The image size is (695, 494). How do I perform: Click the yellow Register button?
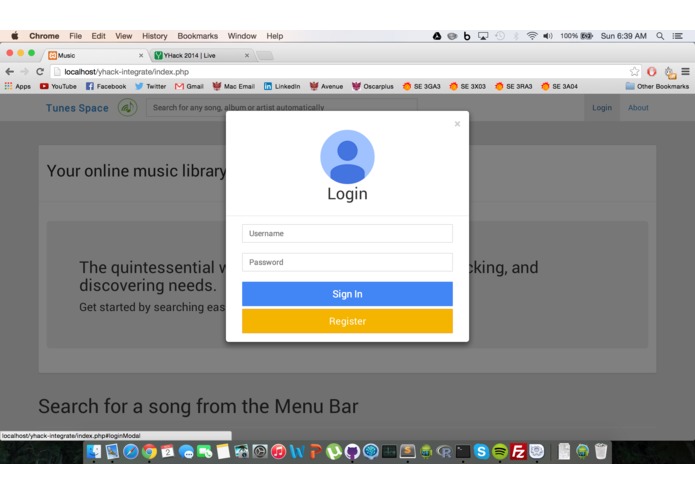coord(347,321)
